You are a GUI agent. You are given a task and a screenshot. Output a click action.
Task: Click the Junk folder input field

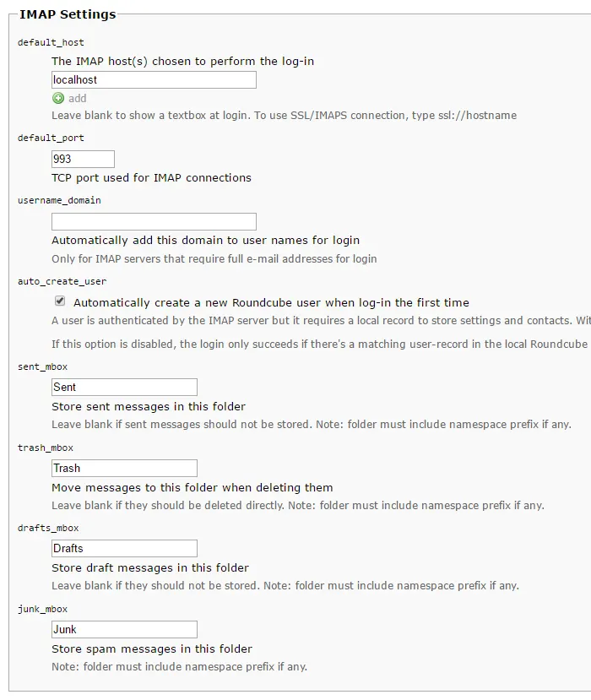(x=124, y=629)
